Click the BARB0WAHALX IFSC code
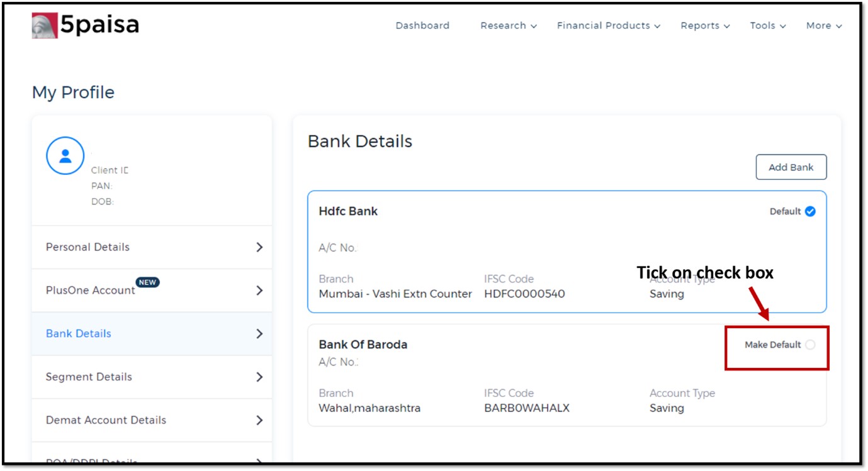Image resolution: width=868 pixels, height=471 pixels. coord(527,408)
